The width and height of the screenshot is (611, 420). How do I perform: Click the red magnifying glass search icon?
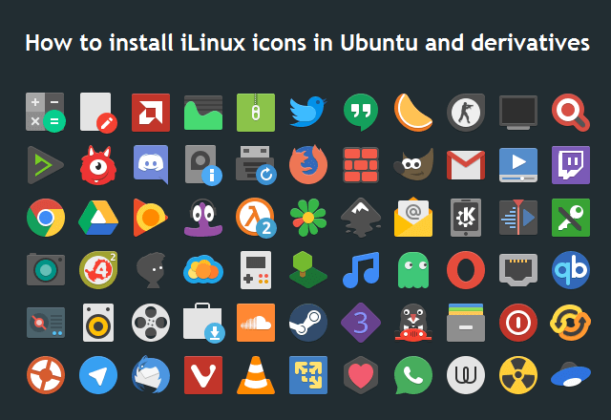pyautogui.click(x=571, y=112)
